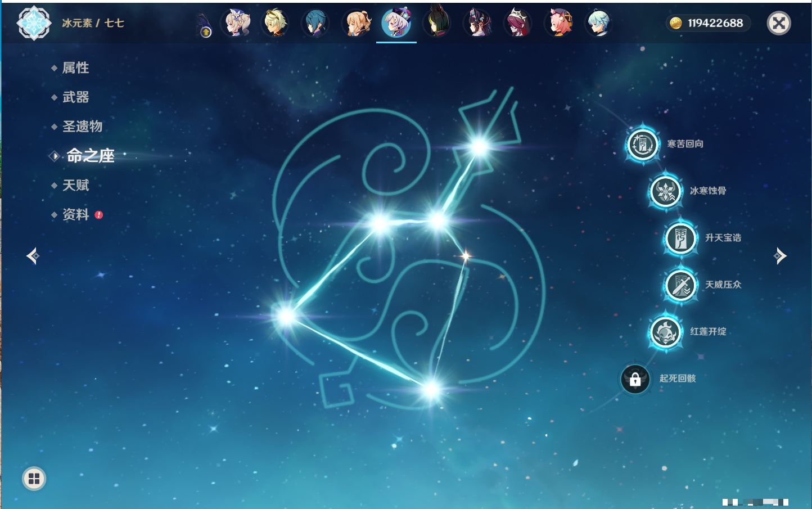
Task: Open the 升天宝诰 constellation icon
Action: [x=681, y=238]
